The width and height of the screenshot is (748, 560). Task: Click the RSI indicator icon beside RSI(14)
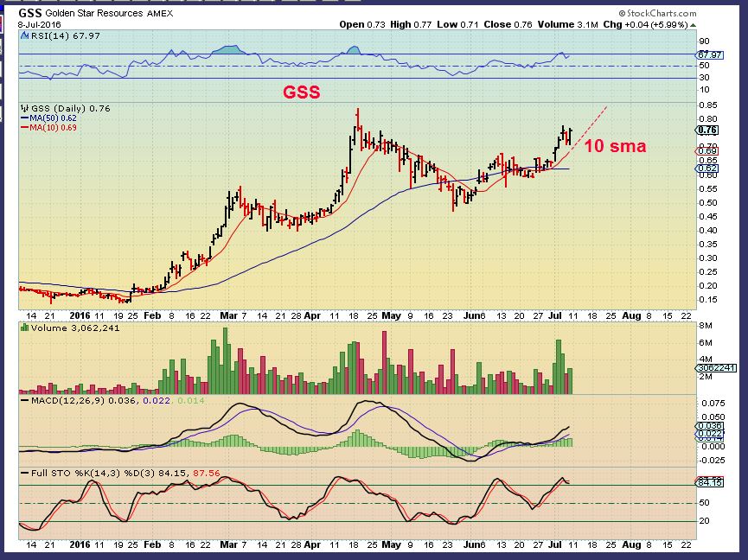(25, 35)
